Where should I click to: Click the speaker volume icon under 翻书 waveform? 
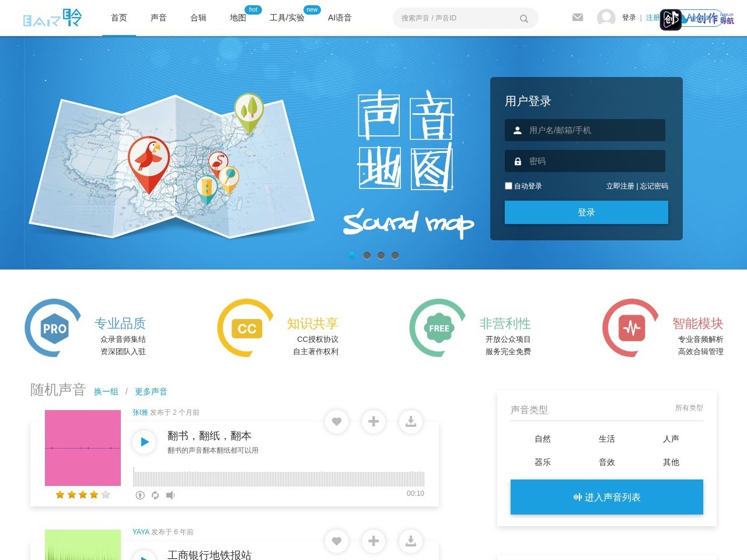click(170, 495)
